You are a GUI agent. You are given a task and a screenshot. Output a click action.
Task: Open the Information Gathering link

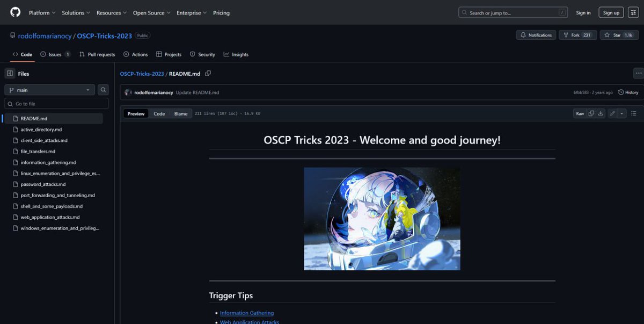click(247, 313)
